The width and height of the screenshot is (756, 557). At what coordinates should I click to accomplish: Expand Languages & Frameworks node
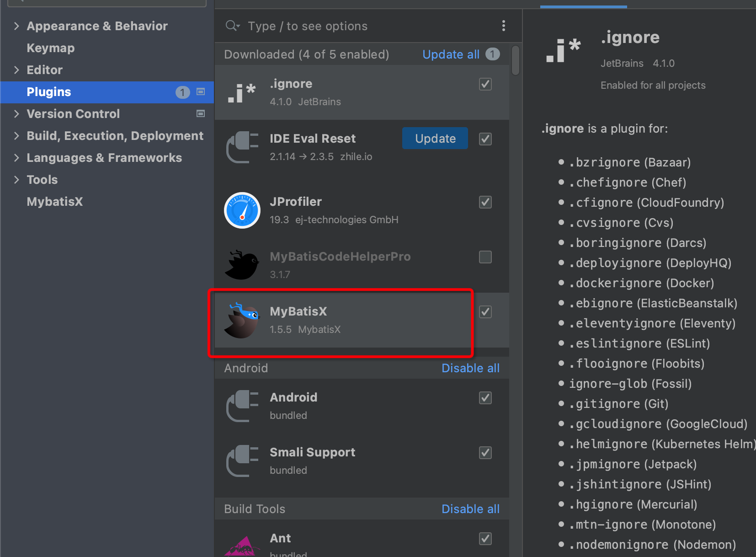click(16, 157)
